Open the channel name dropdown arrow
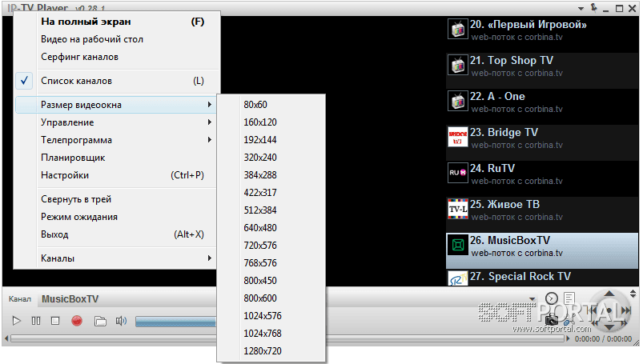643x364 pixels. 532,299
